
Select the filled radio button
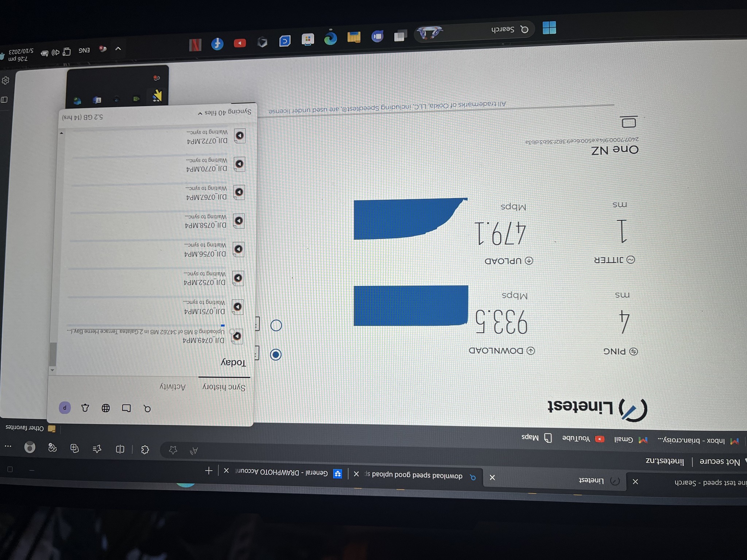(x=276, y=355)
